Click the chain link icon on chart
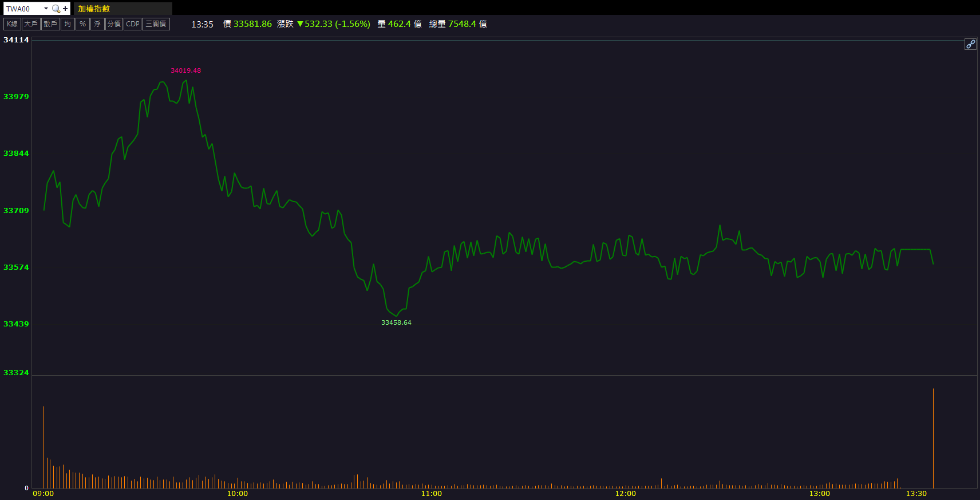The height and width of the screenshot is (500, 980). pos(970,44)
